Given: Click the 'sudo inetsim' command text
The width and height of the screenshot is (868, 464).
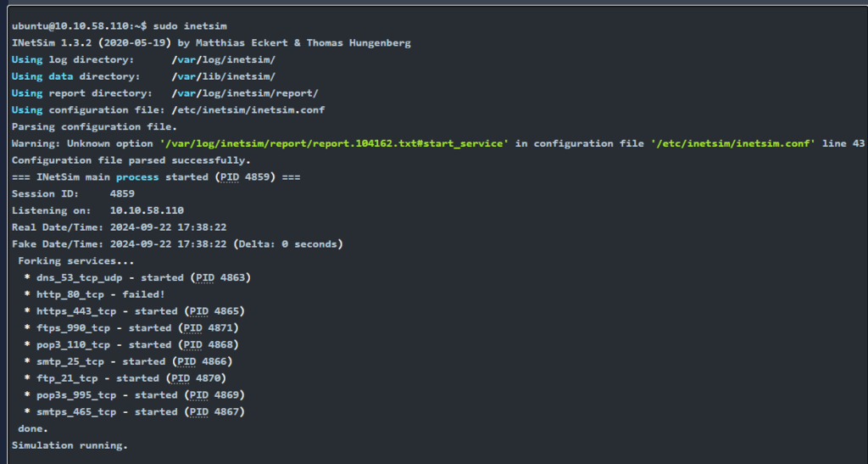Looking at the screenshot, I should 190,26.
